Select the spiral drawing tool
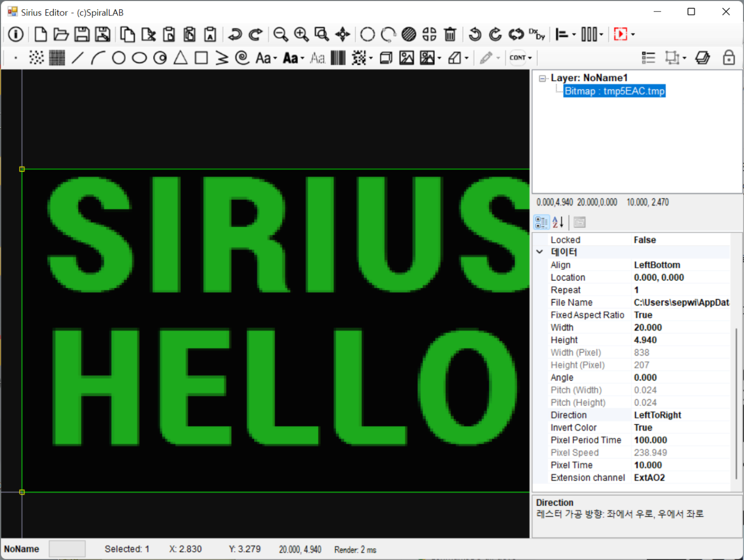The height and width of the screenshot is (560, 744). coord(242,58)
